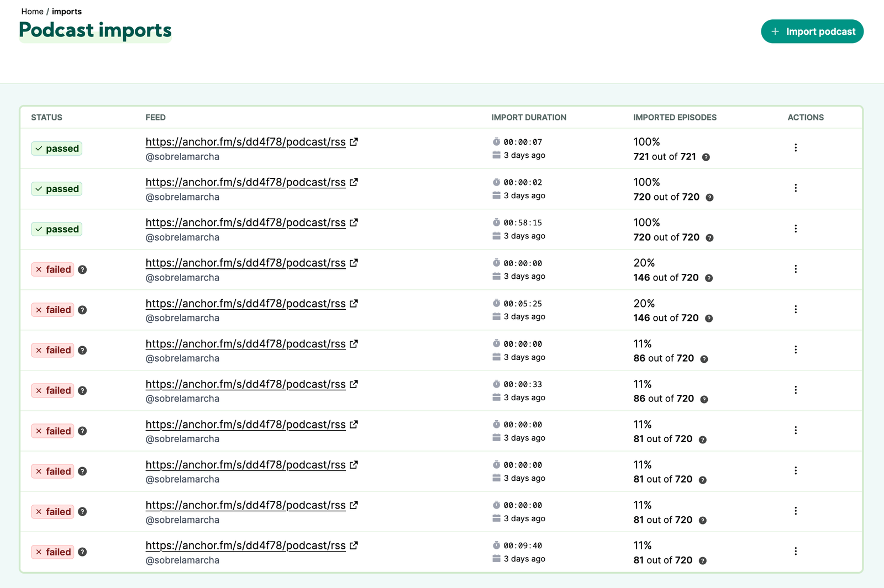
Task: Click the Import podcast button
Action: (x=812, y=31)
